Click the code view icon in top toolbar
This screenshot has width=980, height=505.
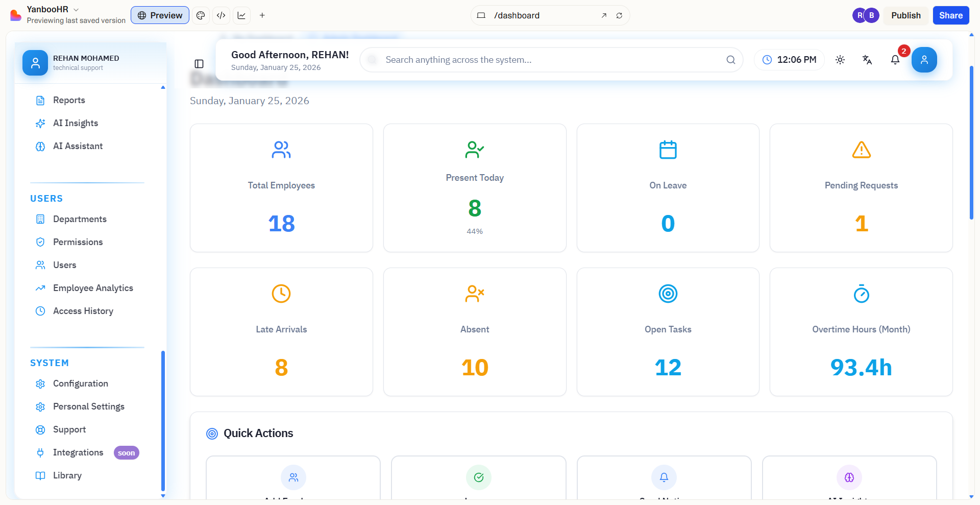221,15
